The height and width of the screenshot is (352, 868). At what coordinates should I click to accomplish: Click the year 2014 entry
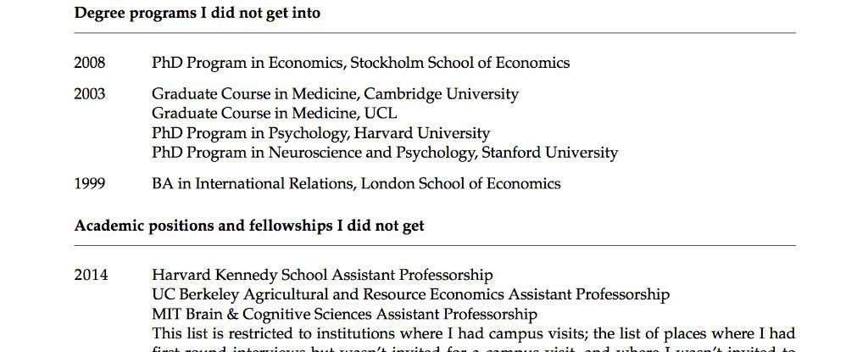pos(90,275)
